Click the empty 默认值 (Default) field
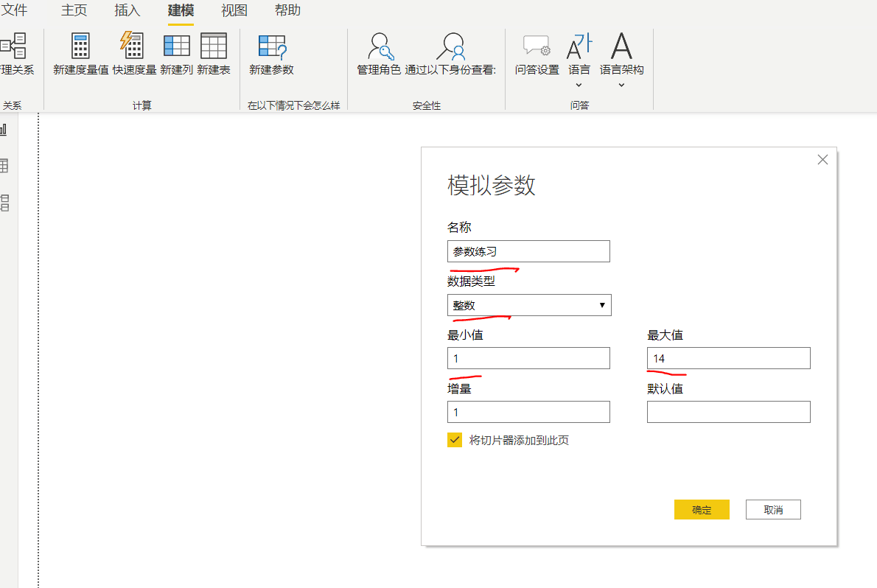Image resolution: width=877 pixels, height=588 pixels. coord(729,412)
